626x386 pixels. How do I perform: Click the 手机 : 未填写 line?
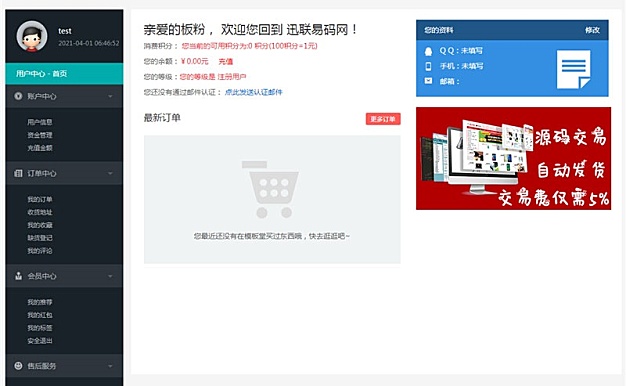[462, 66]
